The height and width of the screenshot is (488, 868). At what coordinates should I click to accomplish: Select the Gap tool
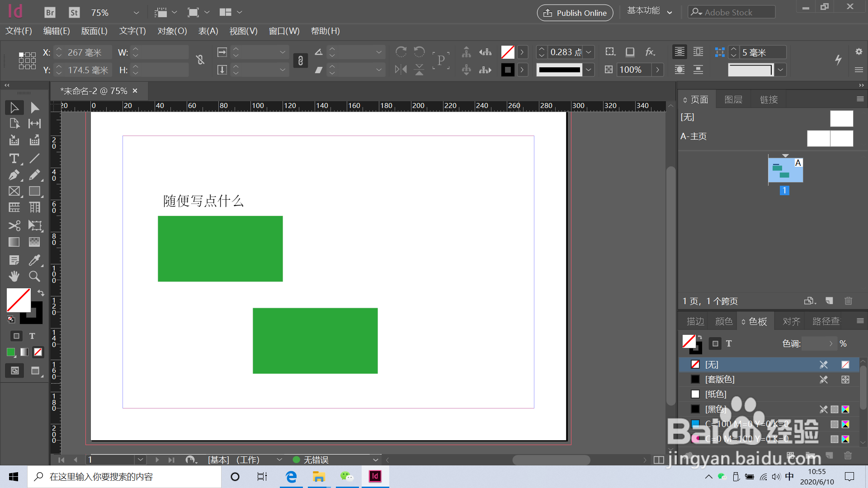click(34, 123)
